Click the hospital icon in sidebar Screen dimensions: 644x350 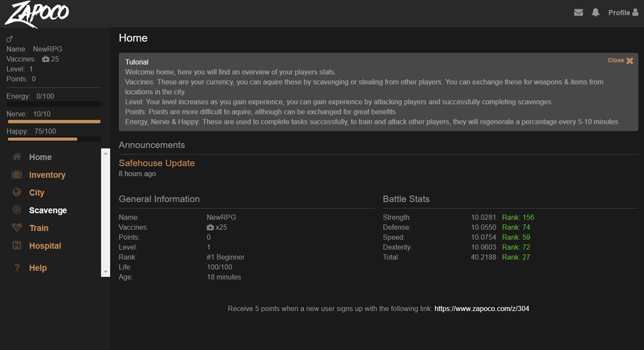pos(17,246)
